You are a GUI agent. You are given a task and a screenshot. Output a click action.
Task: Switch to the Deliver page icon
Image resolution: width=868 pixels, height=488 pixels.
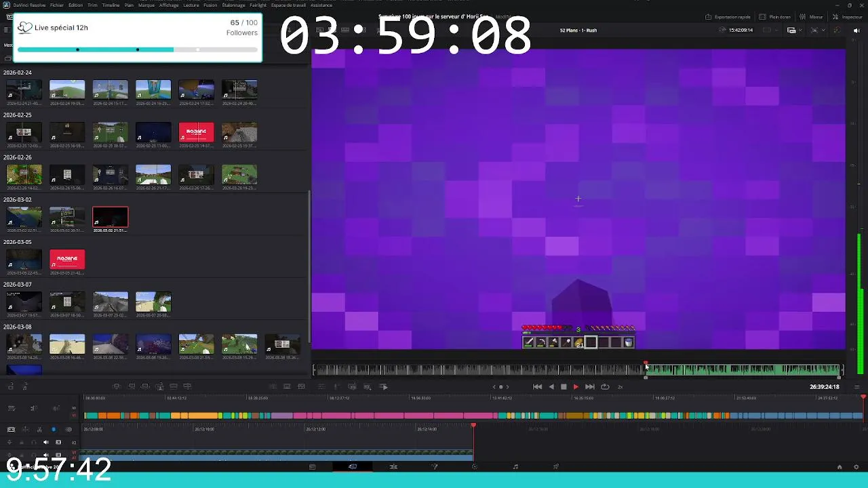556,466
